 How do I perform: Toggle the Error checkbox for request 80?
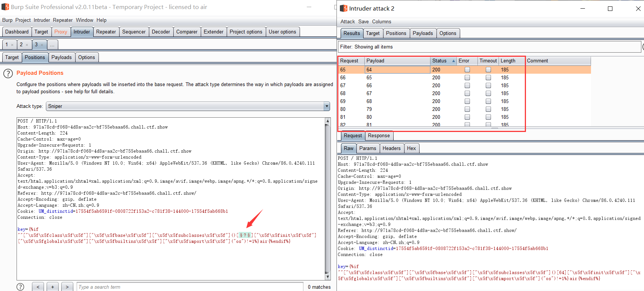tap(467, 109)
